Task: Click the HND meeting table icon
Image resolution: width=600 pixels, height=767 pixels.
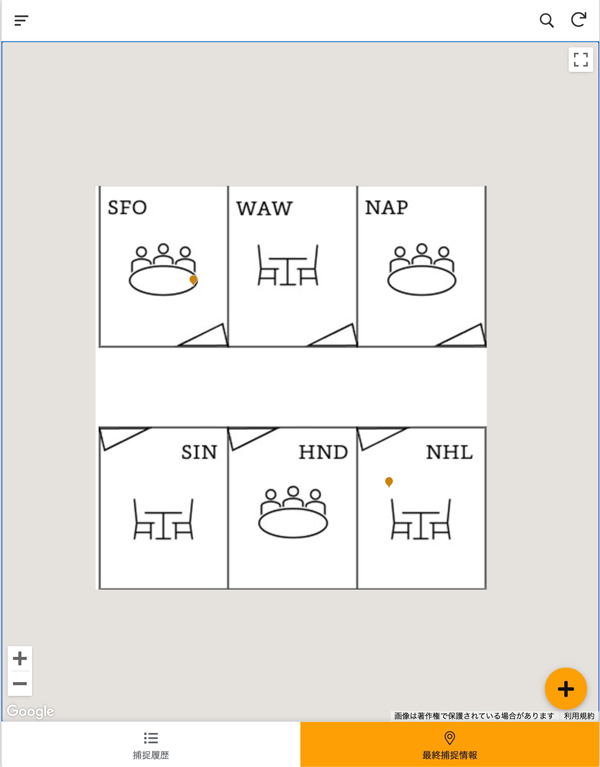Action: pos(292,512)
